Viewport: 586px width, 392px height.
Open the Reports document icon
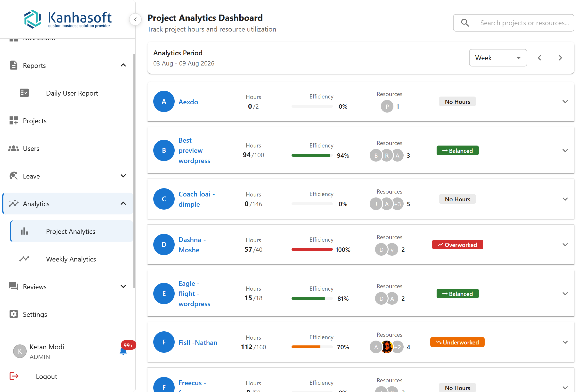point(14,65)
